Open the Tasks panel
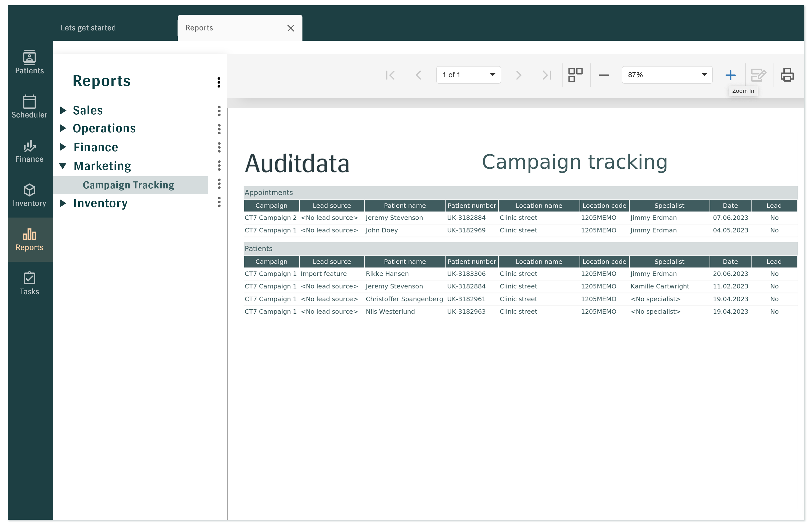Image resolution: width=812 pixels, height=525 pixels. (29, 282)
